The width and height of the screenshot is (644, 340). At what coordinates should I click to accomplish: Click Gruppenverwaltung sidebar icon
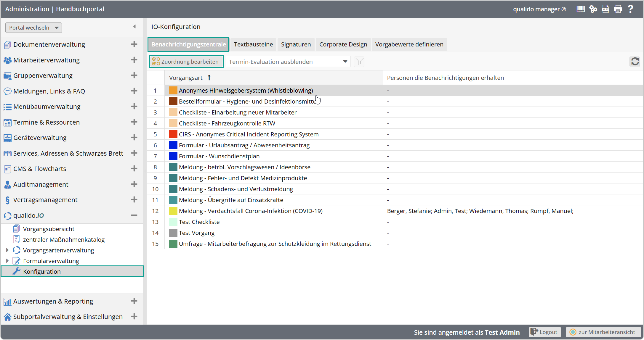pyautogui.click(x=8, y=76)
